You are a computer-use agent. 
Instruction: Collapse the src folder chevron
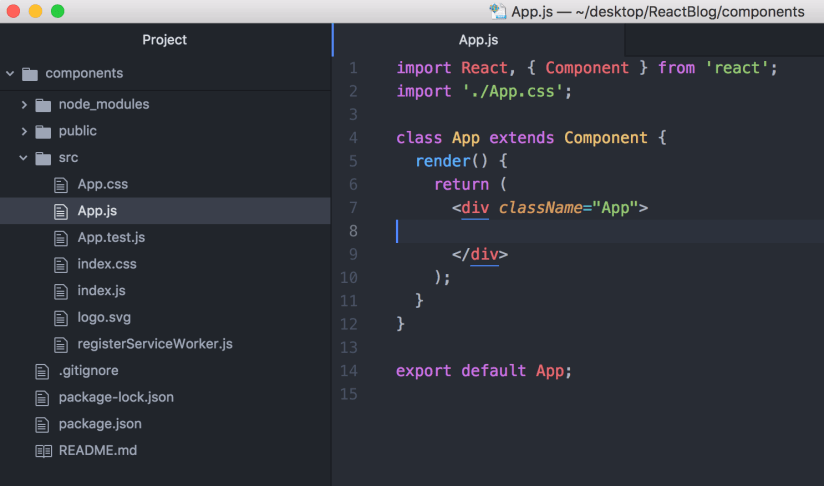coord(24,158)
